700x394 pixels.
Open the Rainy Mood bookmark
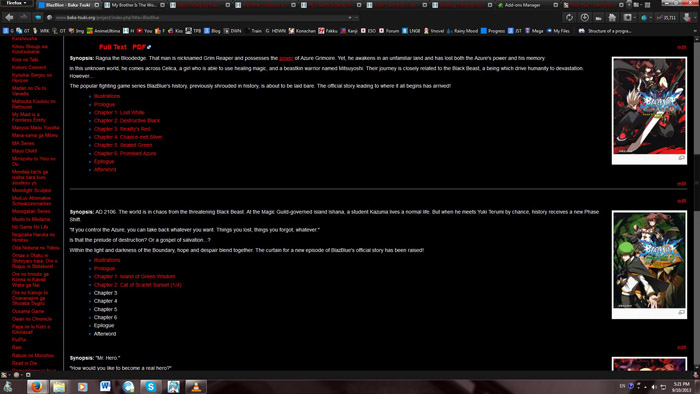coord(462,31)
